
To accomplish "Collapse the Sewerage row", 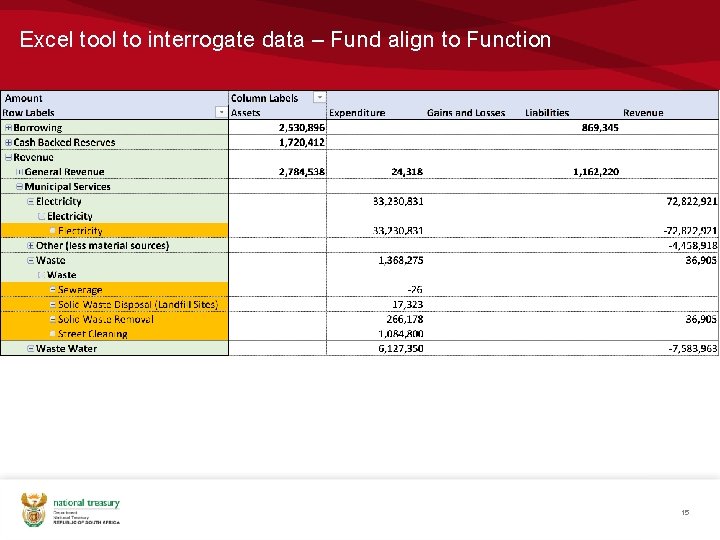I will [x=53, y=290].
